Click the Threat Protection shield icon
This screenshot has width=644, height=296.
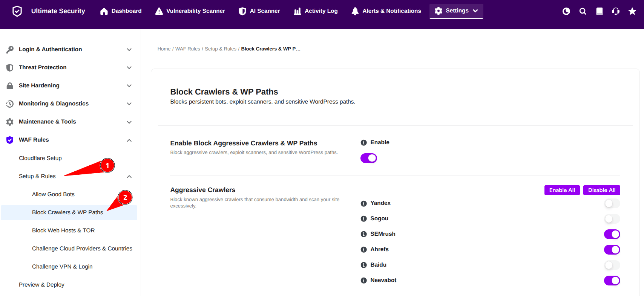(10, 67)
